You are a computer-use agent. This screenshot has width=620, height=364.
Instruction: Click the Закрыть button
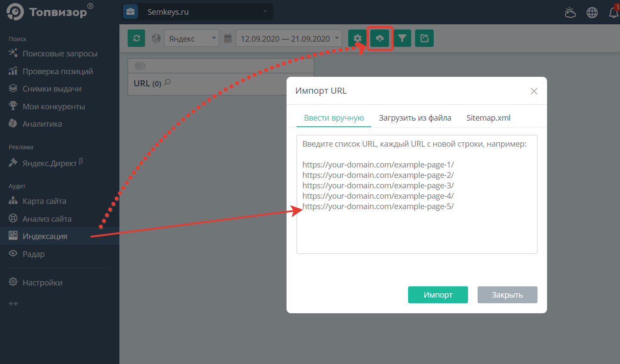[507, 295]
